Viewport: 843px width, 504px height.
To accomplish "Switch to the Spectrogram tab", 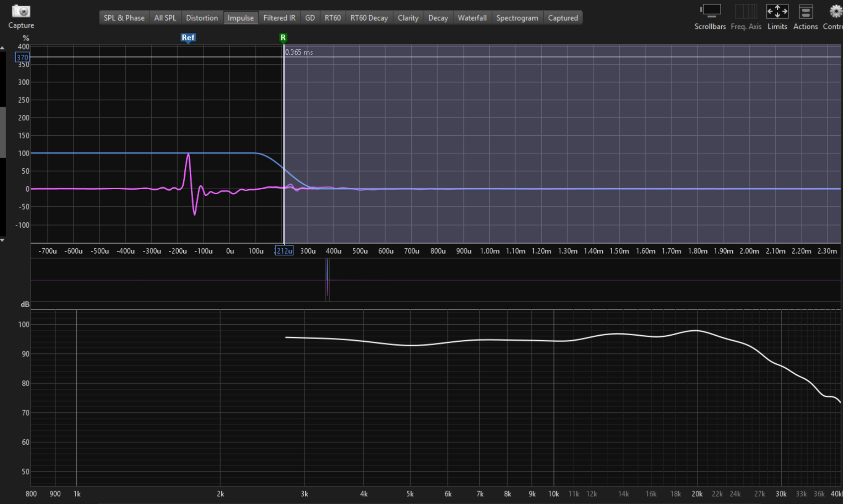I will 517,18.
